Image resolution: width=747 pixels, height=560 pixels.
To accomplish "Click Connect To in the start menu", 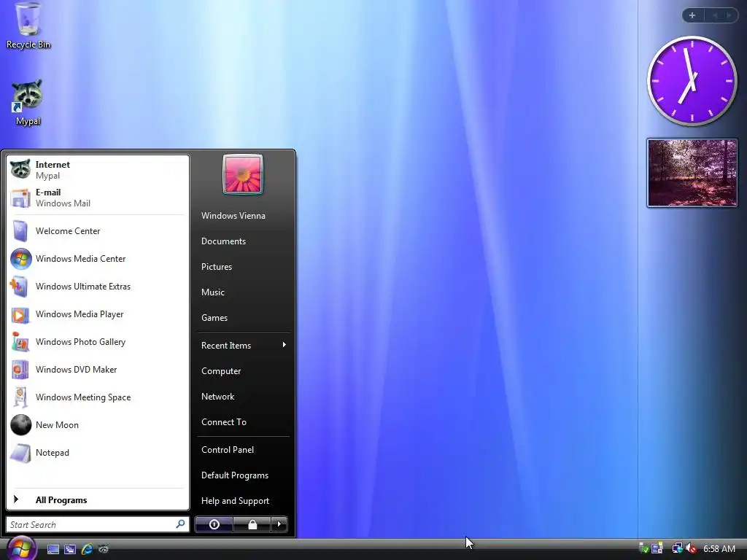I will pos(243,422).
